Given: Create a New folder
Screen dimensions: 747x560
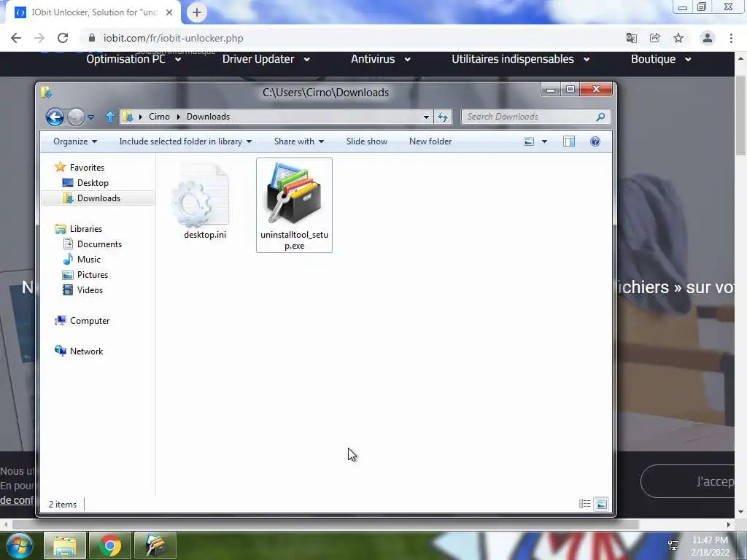Looking at the screenshot, I should pyautogui.click(x=430, y=141).
